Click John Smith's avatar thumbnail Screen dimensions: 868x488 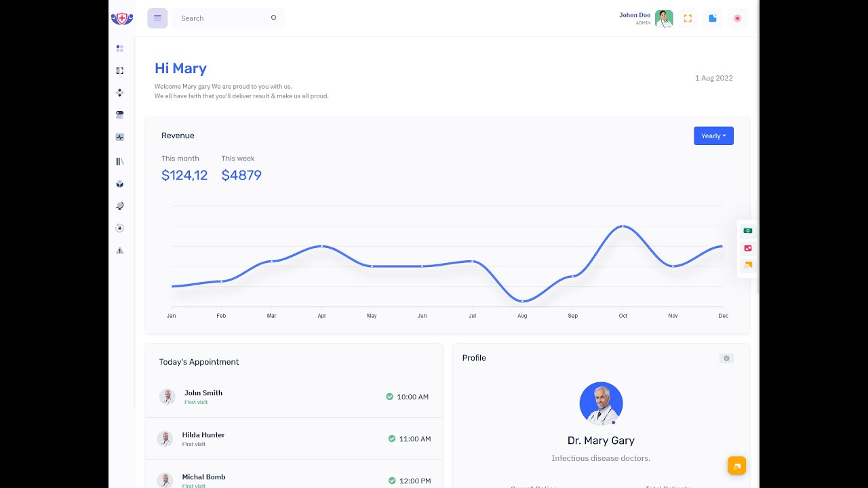167,396
